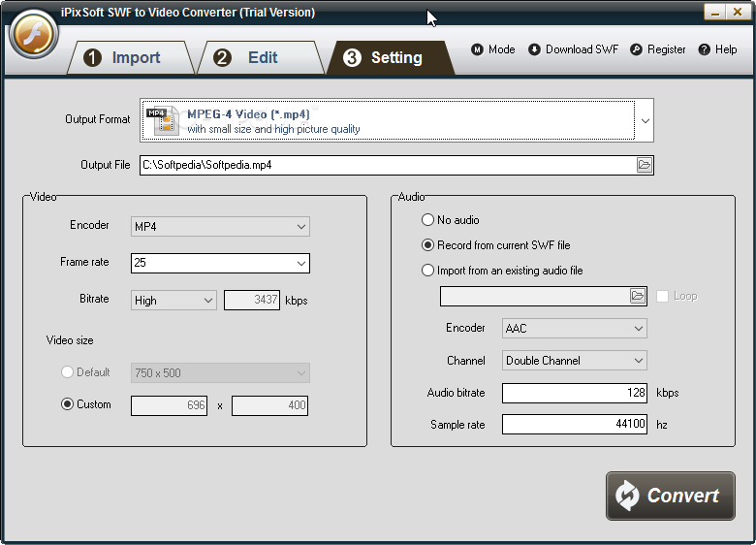The image size is (756, 545).
Task: Close the converter window
Action: (x=738, y=12)
